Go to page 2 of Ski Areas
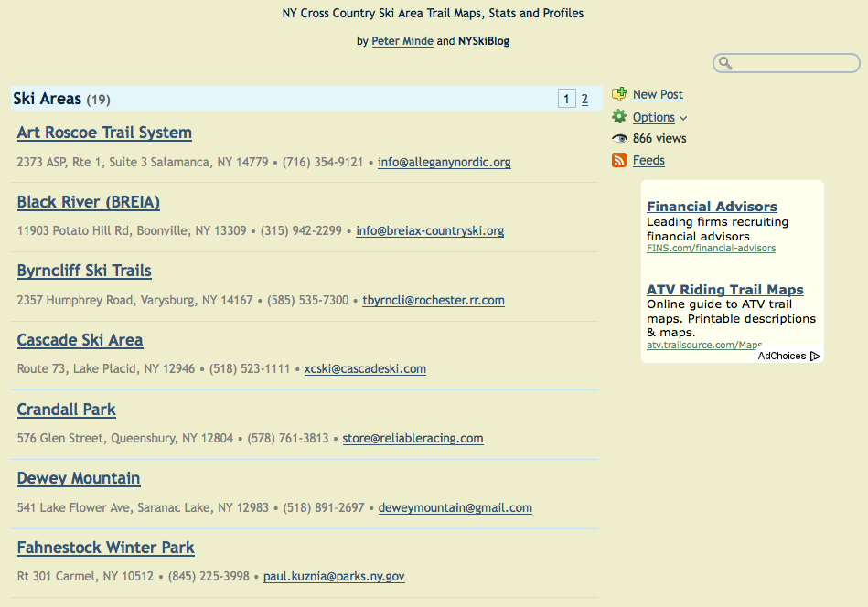868x607 pixels. pos(584,100)
